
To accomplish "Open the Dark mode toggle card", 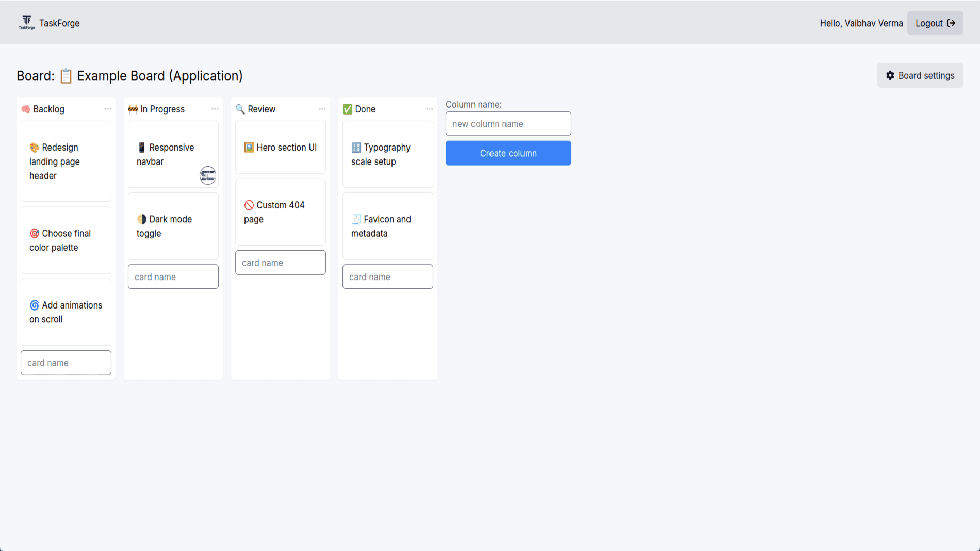I will (173, 226).
